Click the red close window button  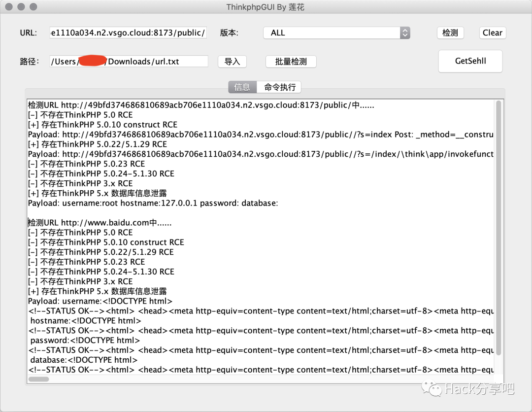(x=9, y=6)
